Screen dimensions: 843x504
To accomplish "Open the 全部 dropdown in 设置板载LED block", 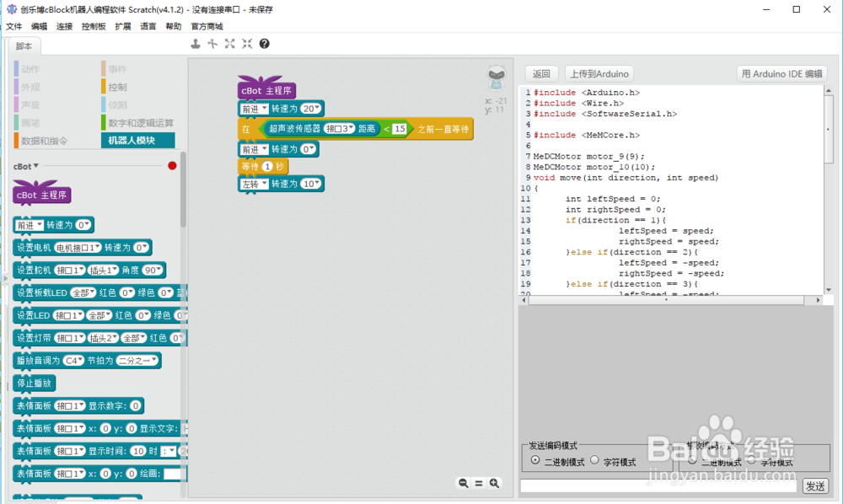I will pyautogui.click(x=83, y=292).
